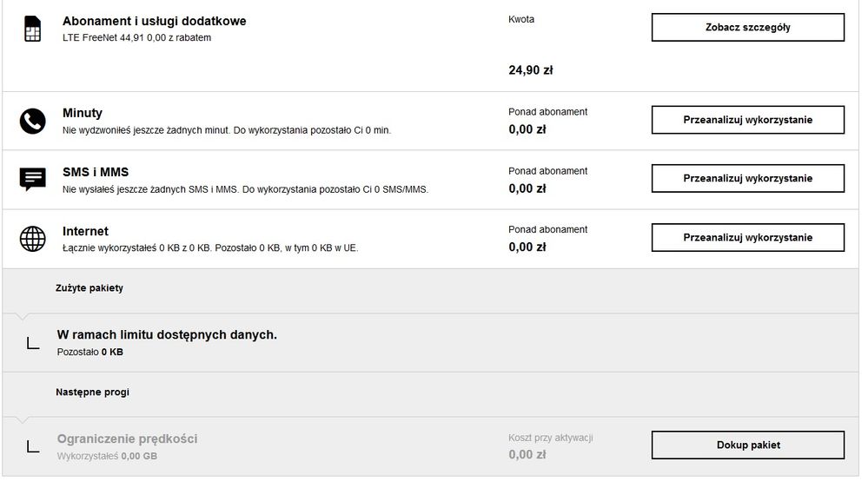This screenshot has height=488, width=868.
Task: Expand the Następne progi section
Action: tap(92, 392)
